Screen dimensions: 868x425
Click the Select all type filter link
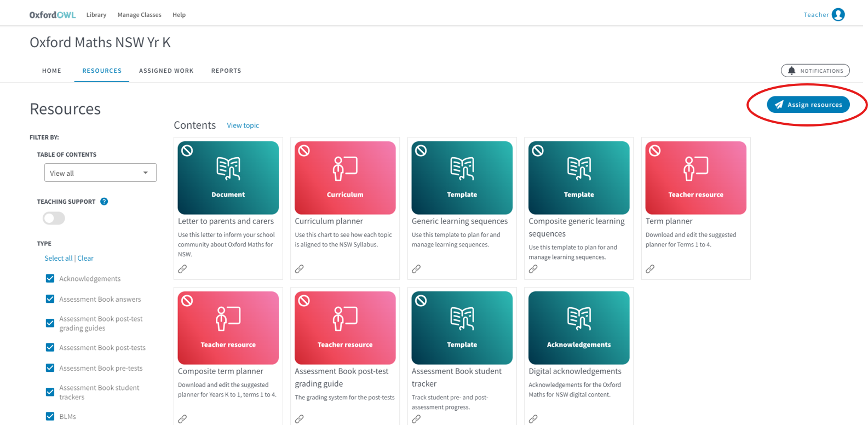[x=58, y=258]
